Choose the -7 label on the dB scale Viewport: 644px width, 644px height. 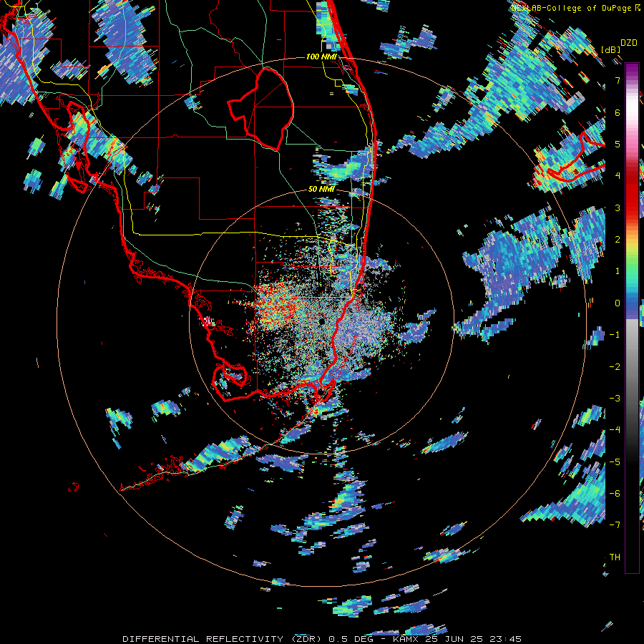(615, 525)
